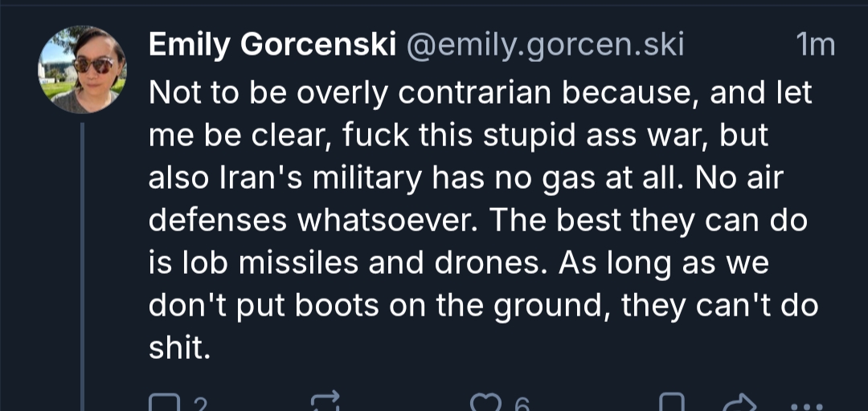Click the display name Emily Gorcenski
This screenshot has width=868, height=411.
(272, 46)
